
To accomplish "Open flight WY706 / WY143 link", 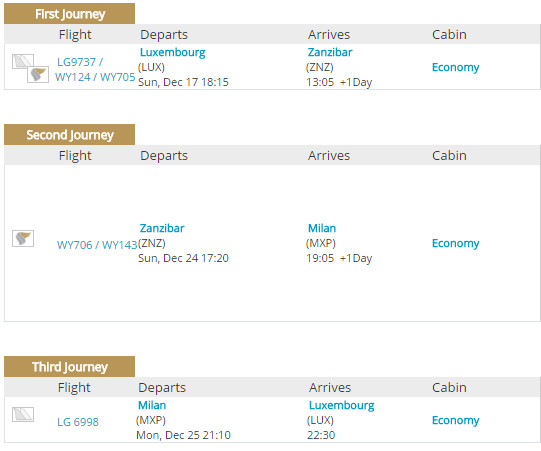I will [97, 245].
